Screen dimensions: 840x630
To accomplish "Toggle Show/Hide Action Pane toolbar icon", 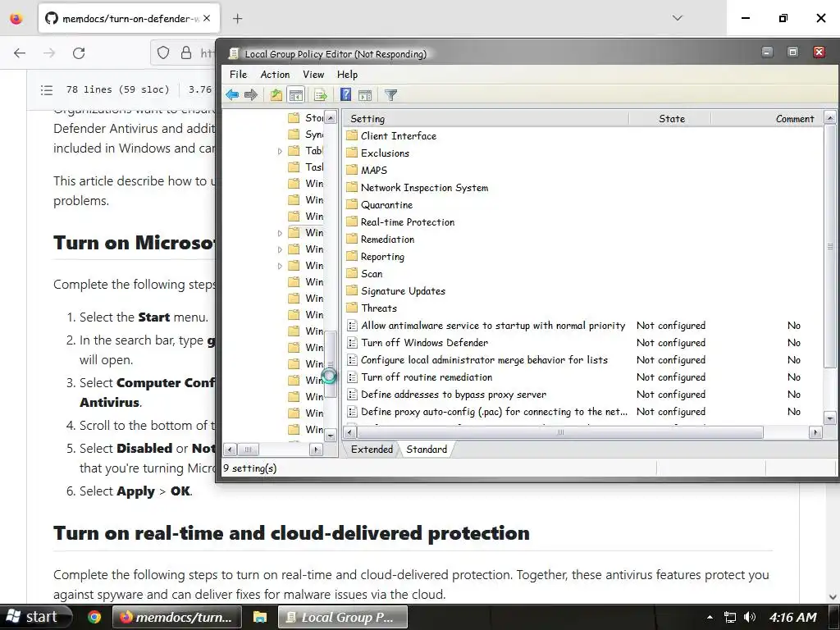I will (x=365, y=95).
